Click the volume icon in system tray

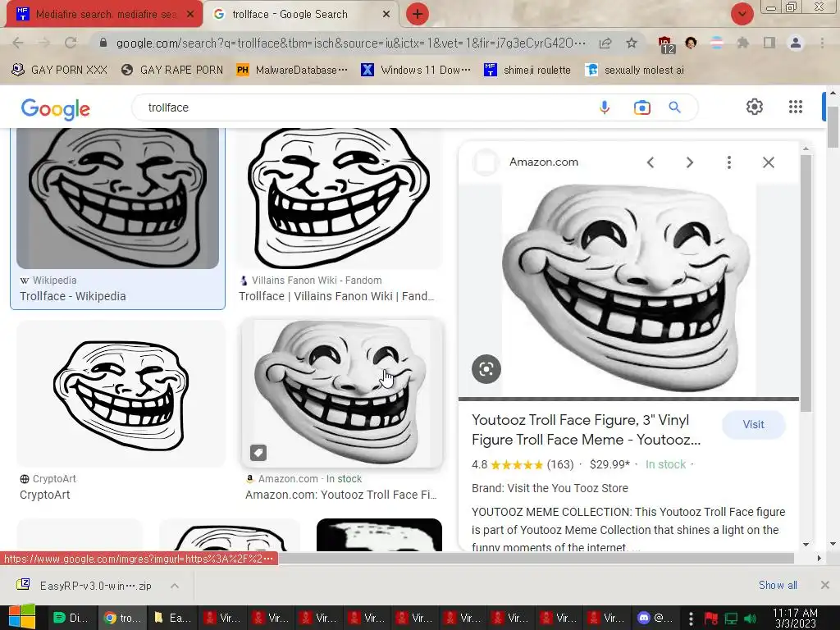750,619
